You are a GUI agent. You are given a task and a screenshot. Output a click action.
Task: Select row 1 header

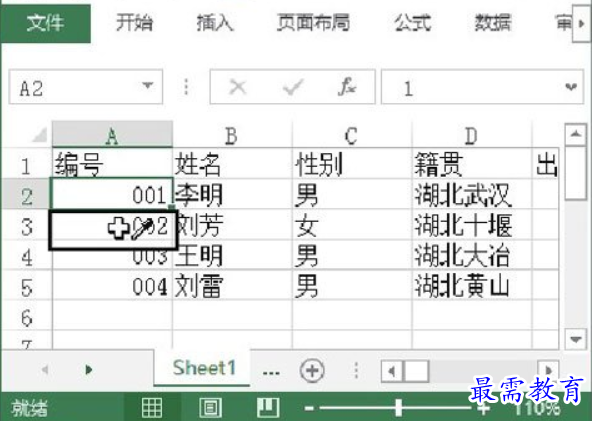26,163
